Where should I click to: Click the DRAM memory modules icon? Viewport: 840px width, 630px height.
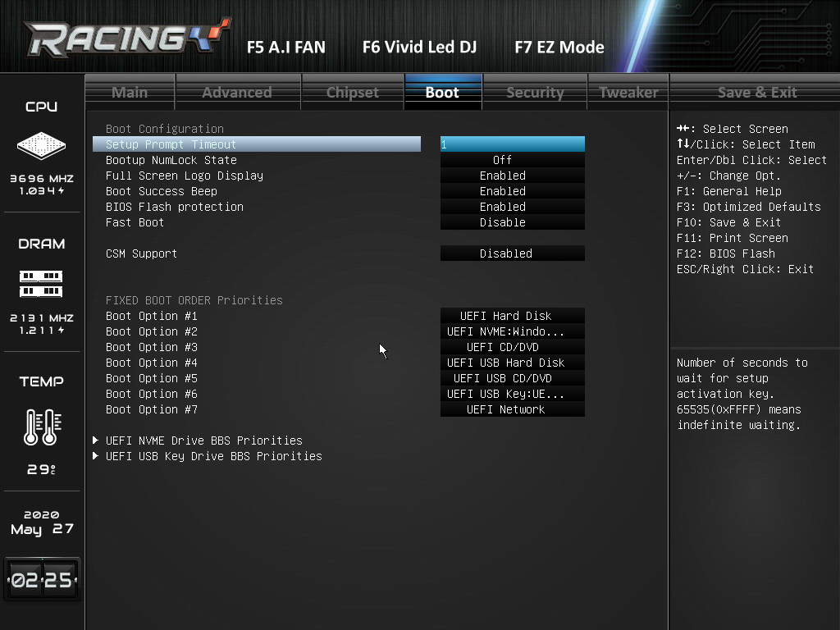point(41,284)
